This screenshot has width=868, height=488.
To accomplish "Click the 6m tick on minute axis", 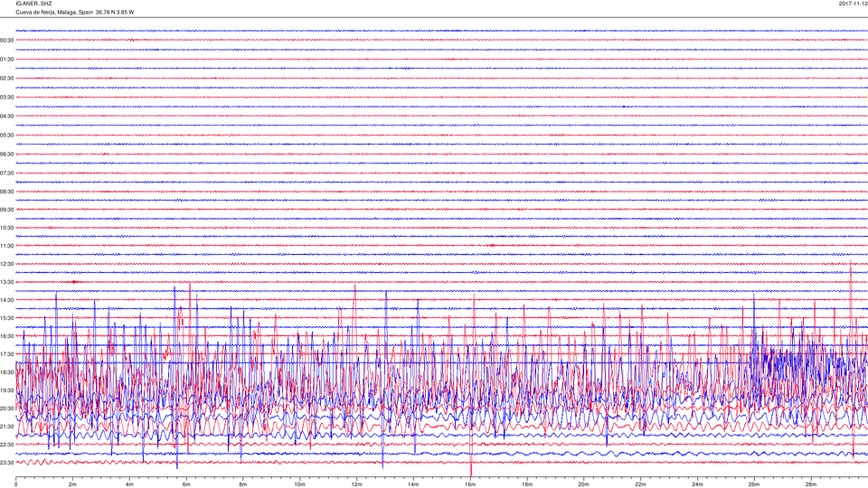I will click(186, 484).
